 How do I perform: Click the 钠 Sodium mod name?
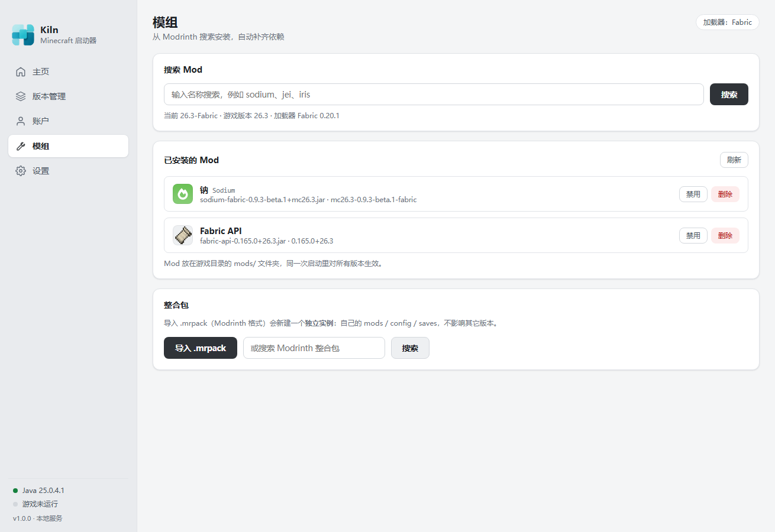coord(218,190)
